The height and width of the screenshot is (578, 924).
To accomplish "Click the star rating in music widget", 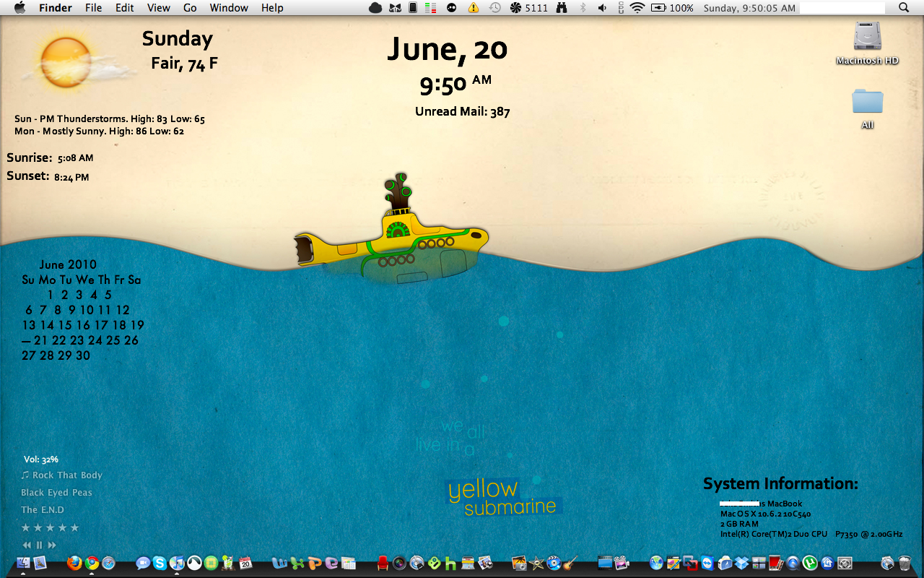I will [x=50, y=528].
